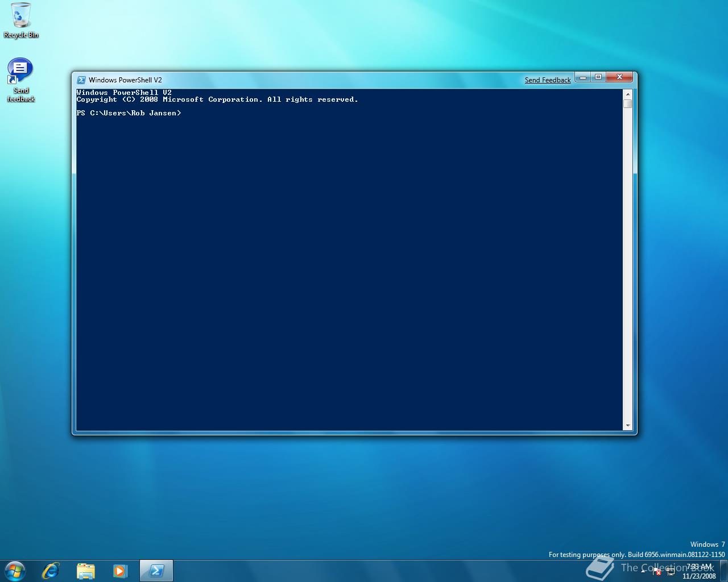This screenshot has width=728, height=582.
Task: Select the Send feedback desktop shortcut
Action: [x=20, y=80]
